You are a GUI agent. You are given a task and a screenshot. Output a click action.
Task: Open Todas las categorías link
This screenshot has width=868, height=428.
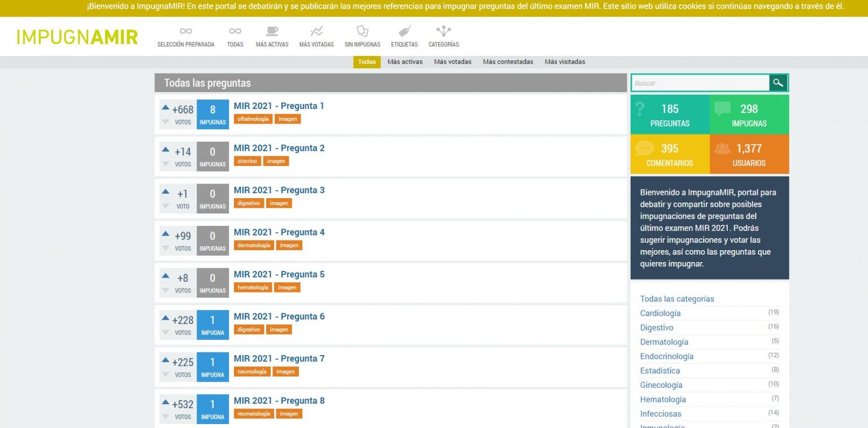677,299
